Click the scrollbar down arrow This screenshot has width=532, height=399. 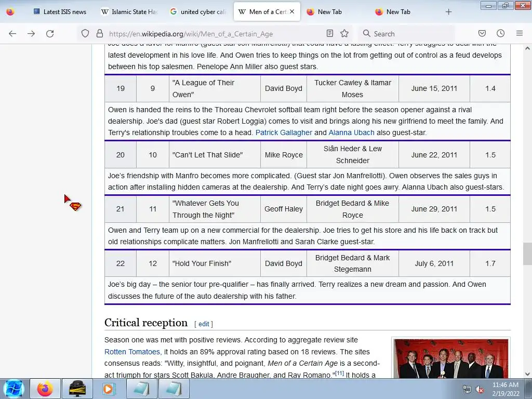(527, 374)
